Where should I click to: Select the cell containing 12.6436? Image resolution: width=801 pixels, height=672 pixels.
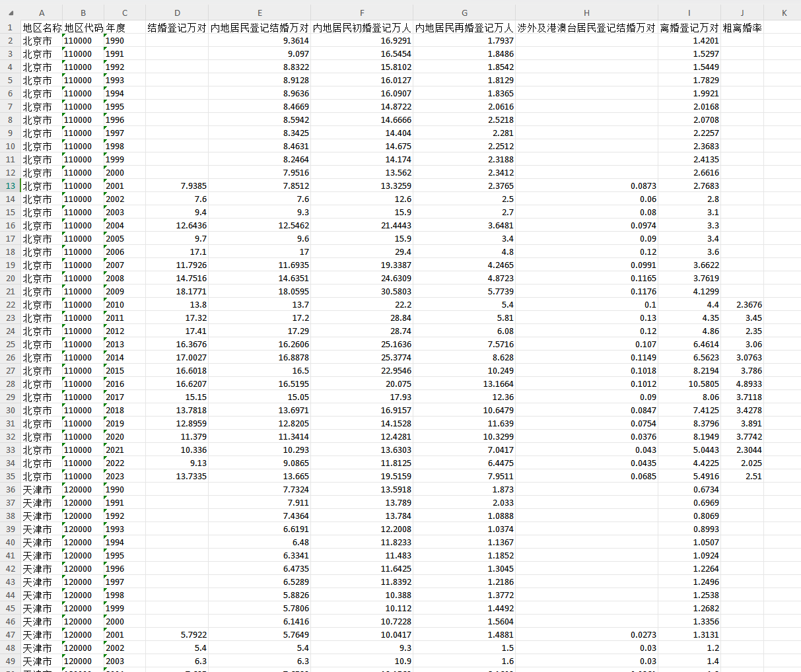pos(177,225)
